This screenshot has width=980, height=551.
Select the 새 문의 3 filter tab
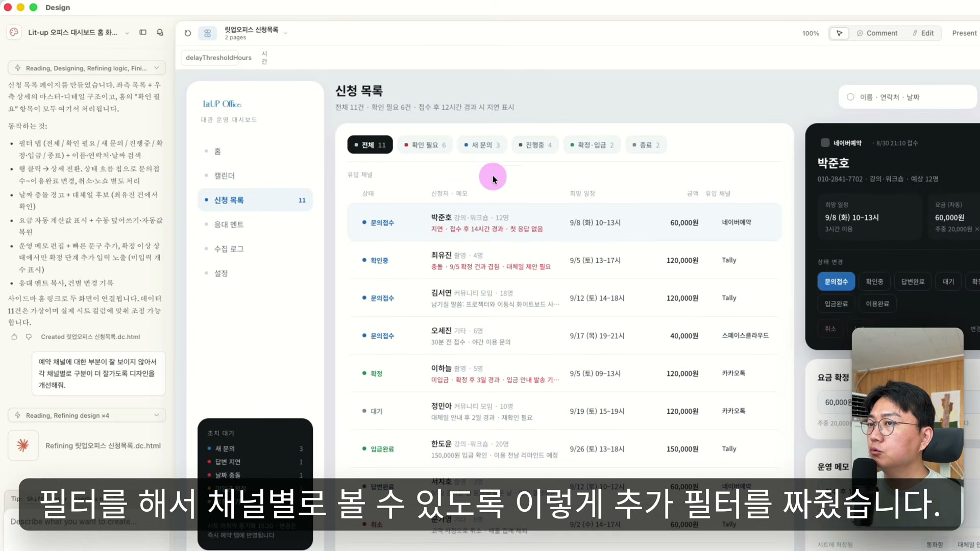coord(482,145)
